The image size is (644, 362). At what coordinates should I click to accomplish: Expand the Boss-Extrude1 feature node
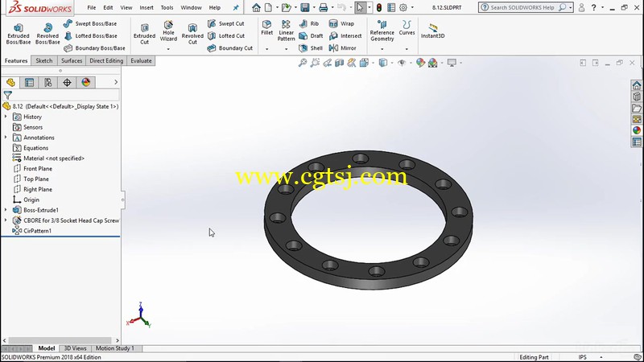coord(6,210)
